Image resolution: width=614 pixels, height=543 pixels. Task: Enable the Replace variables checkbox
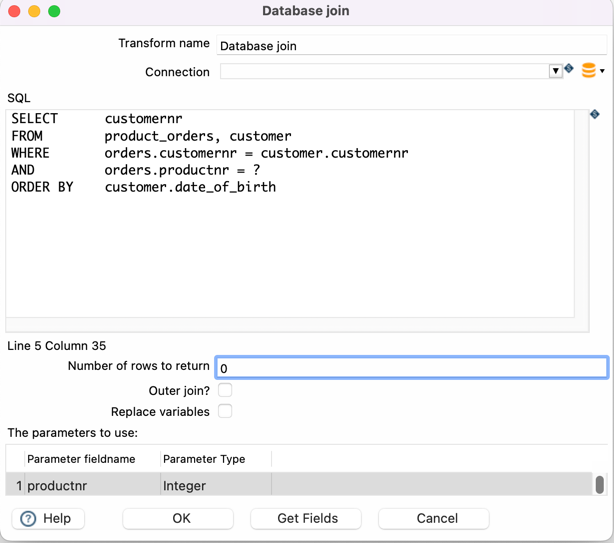[225, 411]
